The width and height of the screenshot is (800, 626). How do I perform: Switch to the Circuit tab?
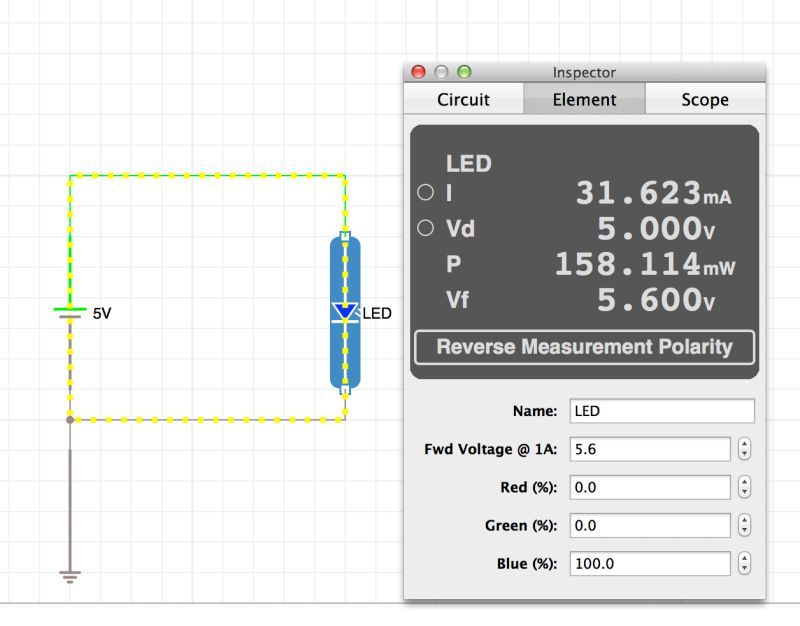click(464, 99)
